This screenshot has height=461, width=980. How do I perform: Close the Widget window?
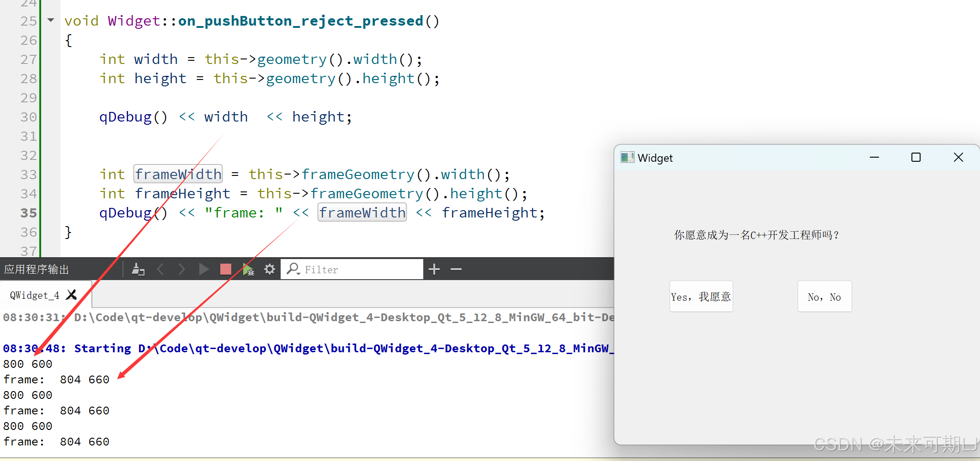[959, 157]
